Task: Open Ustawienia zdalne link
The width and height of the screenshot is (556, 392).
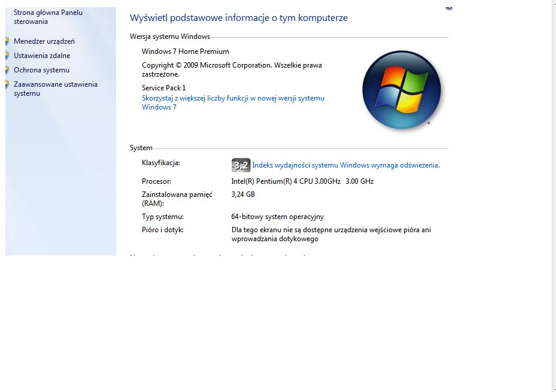Action: pos(42,56)
